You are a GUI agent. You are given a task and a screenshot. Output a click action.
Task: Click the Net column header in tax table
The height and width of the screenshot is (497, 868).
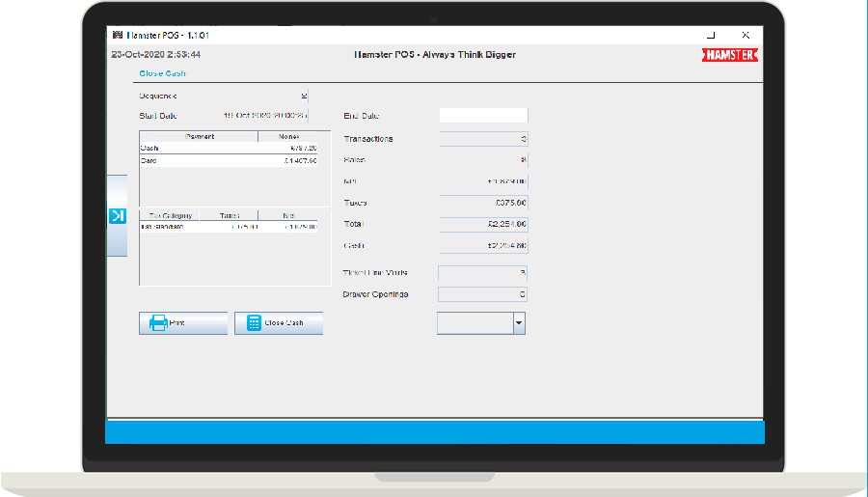288,215
